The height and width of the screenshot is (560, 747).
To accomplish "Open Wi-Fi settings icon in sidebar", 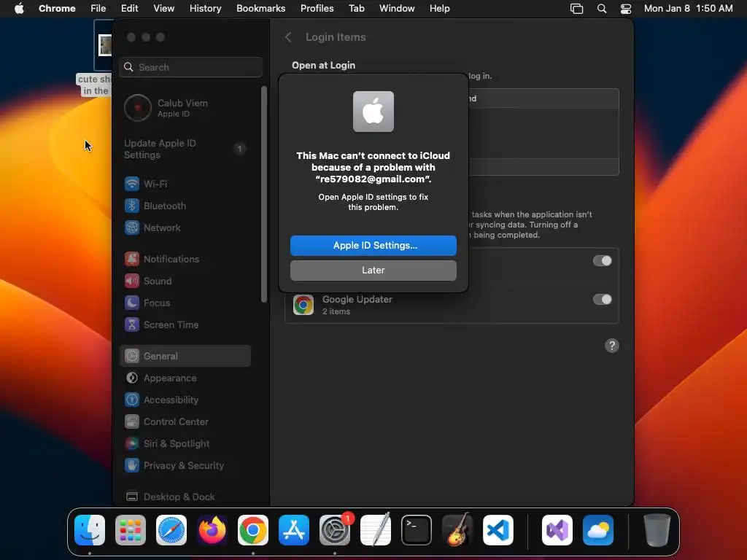I will click(x=132, y=184).
